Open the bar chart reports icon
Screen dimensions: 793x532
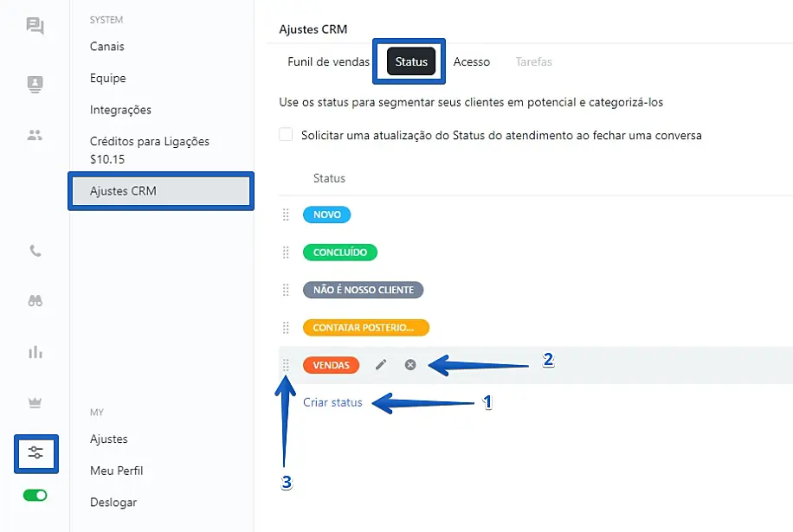35,352
